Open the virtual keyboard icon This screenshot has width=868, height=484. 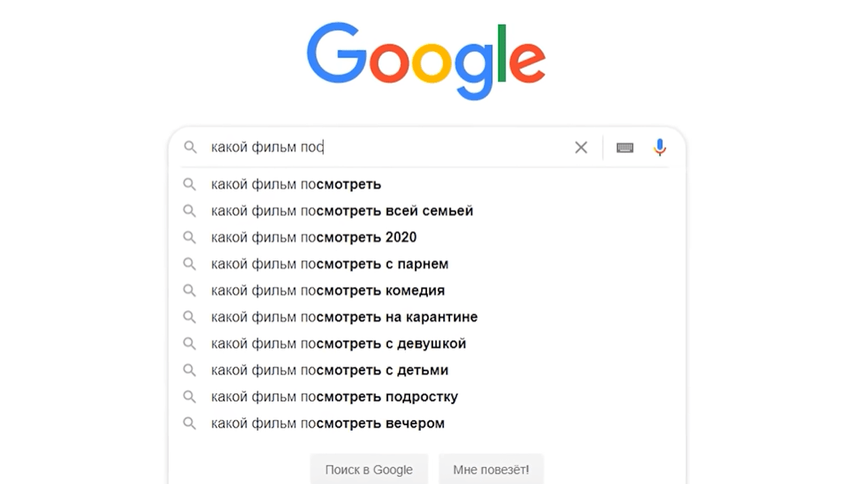coord(625,147)
